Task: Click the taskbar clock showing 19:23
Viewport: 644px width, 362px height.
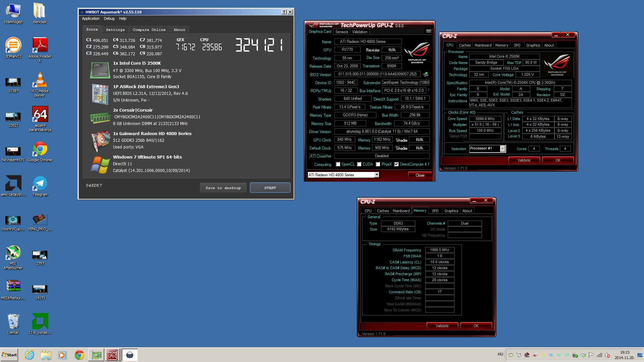Action: point(625,355)
